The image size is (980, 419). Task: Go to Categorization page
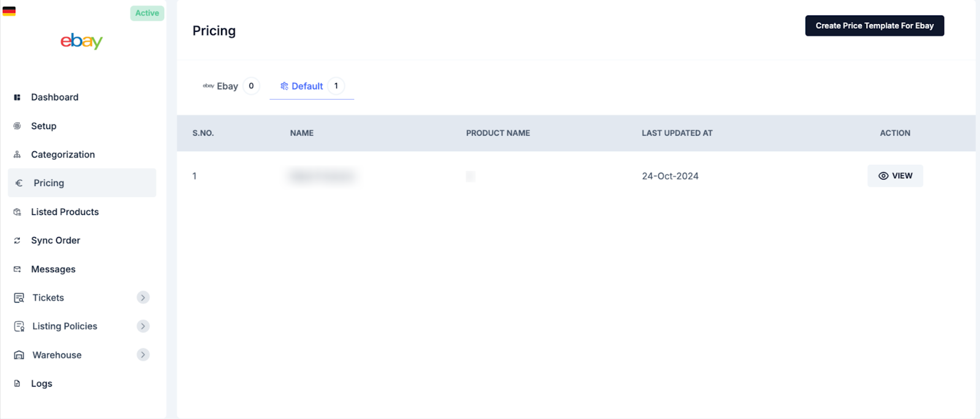click(x=63, y=154)
